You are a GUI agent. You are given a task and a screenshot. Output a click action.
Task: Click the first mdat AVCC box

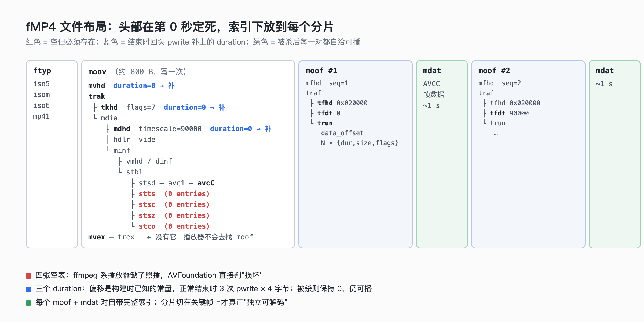(x=442, y=154)
